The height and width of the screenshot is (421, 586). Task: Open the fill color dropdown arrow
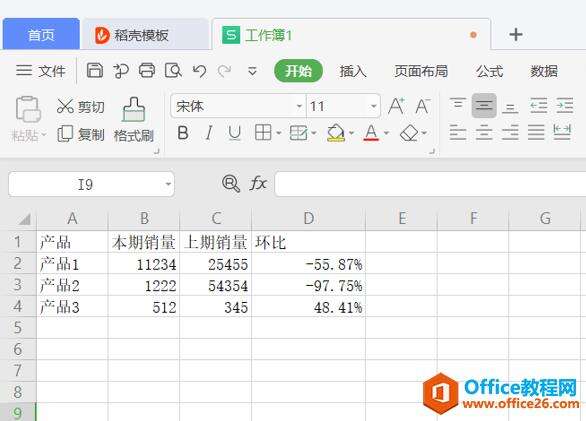pyautogui.click(x=351, y=133)
